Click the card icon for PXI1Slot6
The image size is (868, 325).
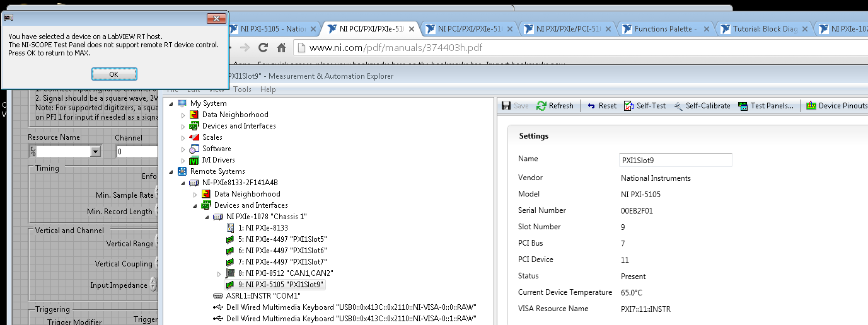click(x=231, y=251)
